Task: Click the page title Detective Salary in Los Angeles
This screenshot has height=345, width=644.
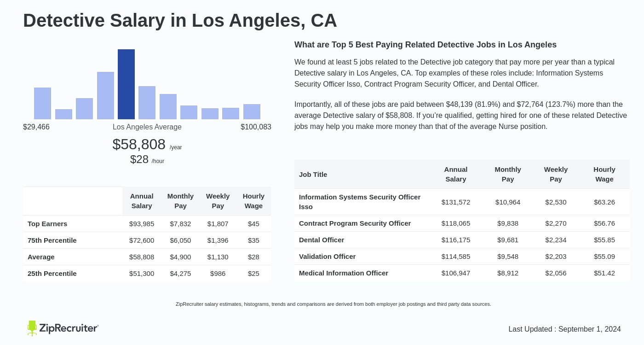Action: tap(180, 21)
